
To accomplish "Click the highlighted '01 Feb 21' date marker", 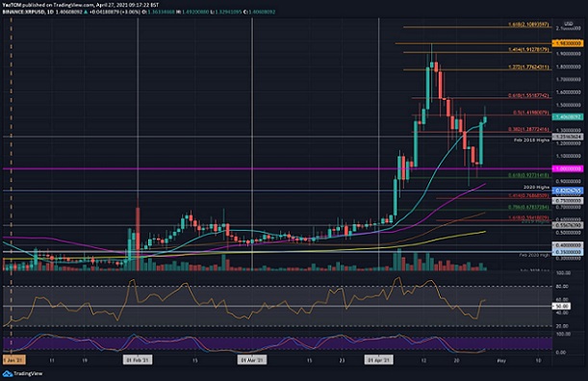I will pos(138,361).
